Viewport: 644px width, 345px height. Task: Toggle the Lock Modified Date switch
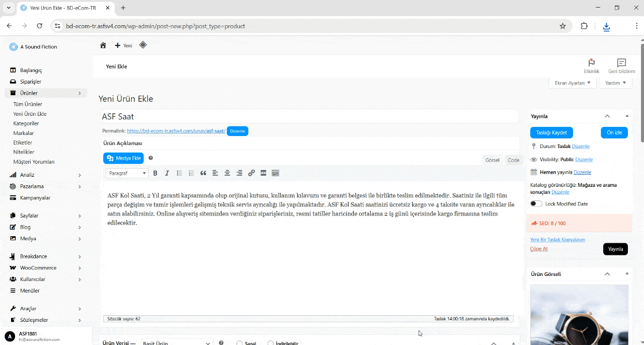coord(536,204)
